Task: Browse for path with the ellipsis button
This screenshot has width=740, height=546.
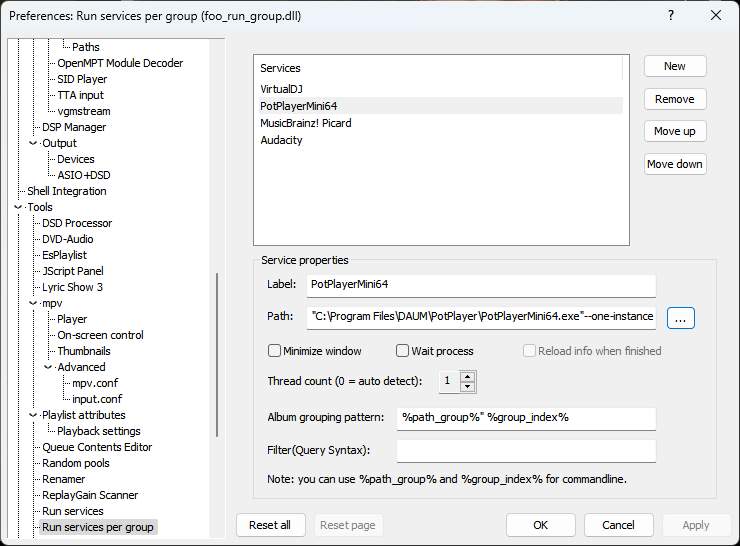Action: point(681,318)
